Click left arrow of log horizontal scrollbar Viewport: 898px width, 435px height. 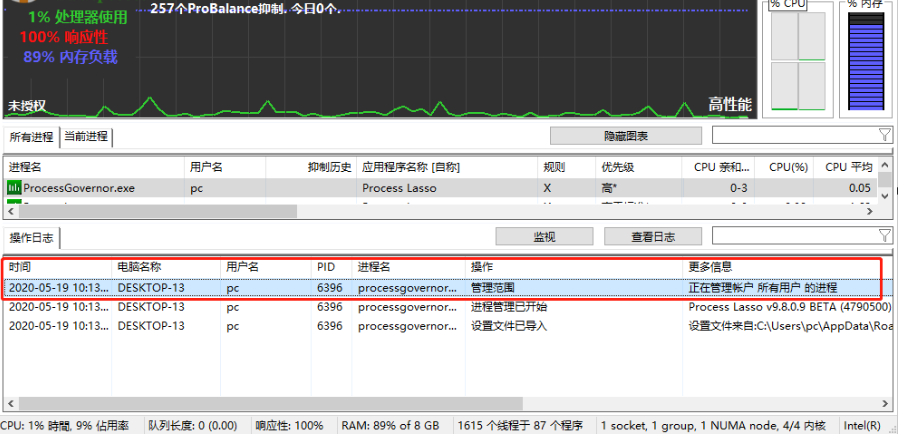pos(9,404)
